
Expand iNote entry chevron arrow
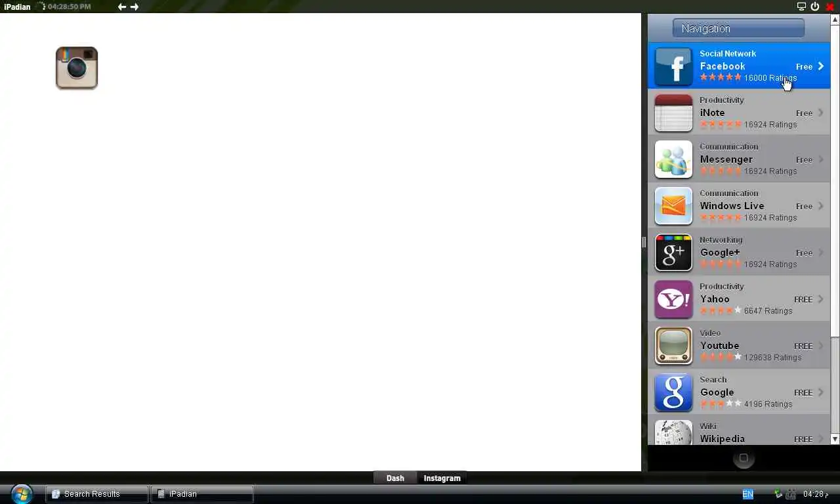820,113
